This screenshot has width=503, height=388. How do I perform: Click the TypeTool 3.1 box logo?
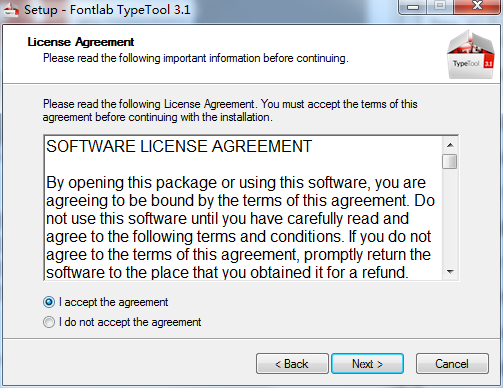coord(471,54)
